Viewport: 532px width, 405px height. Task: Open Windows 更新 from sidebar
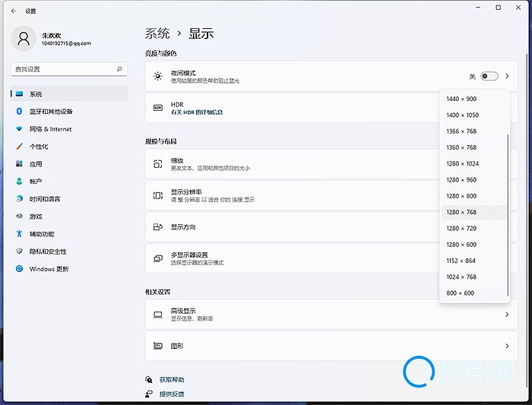49,269
